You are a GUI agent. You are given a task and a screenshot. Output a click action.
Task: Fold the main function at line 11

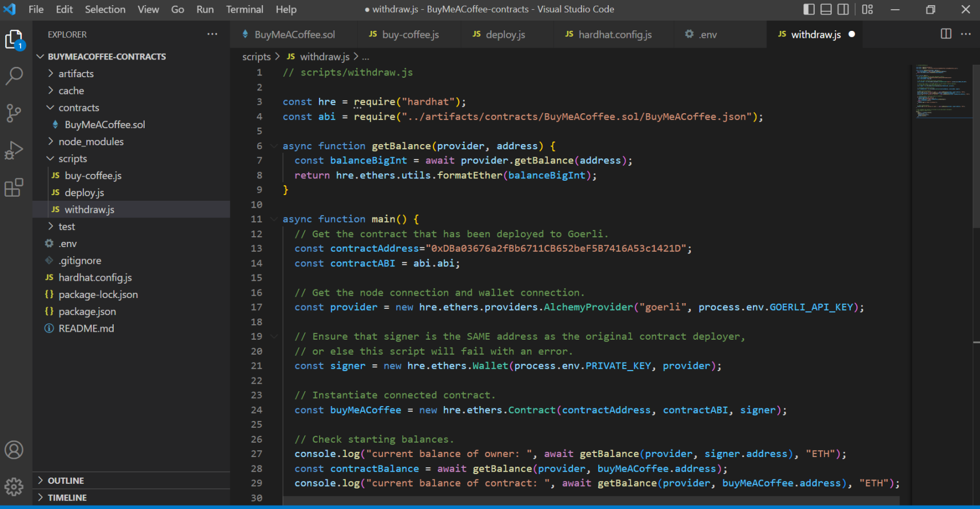point(274,220)
